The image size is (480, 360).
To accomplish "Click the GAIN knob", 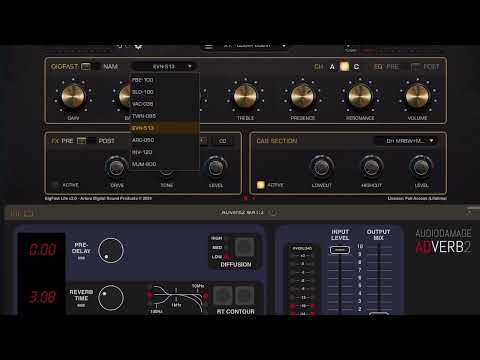I will coord(73,96).
